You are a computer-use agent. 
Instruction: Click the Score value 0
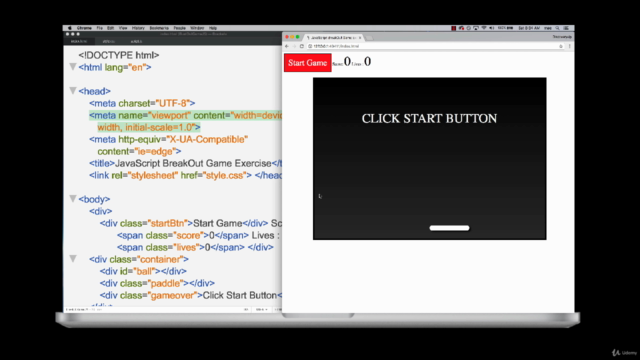[347, 61]
